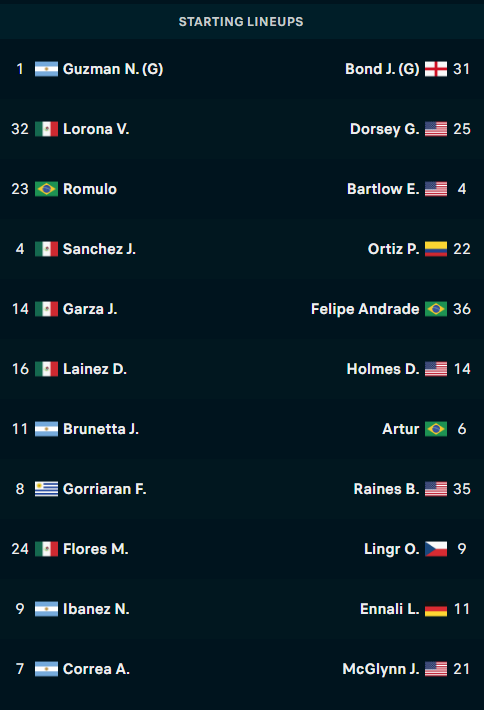Click Germany flag beside Ennali L.
This screenshot has width=484, height=710.
(x=436, y=609)
